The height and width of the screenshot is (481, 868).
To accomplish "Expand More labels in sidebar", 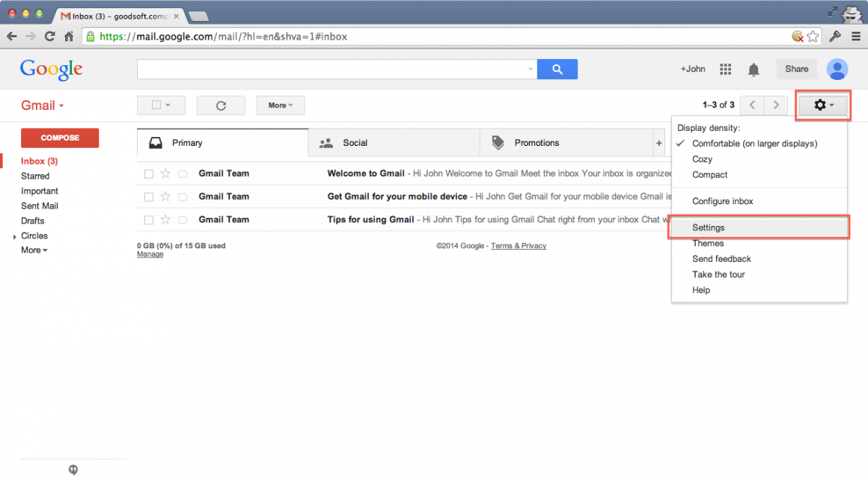I will click(34, 250).
